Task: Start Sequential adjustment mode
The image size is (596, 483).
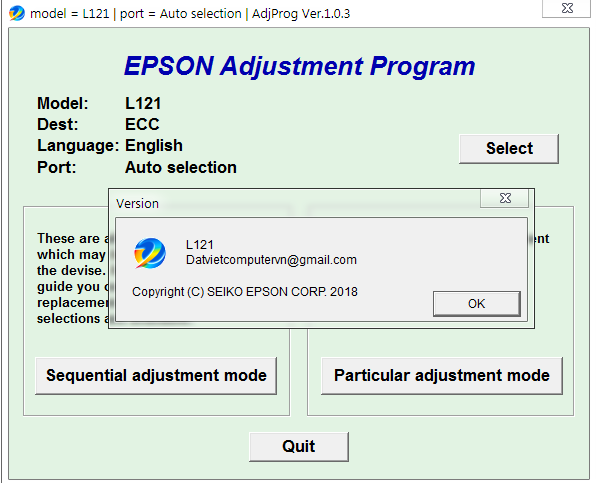Action: [x=156, y=375]
